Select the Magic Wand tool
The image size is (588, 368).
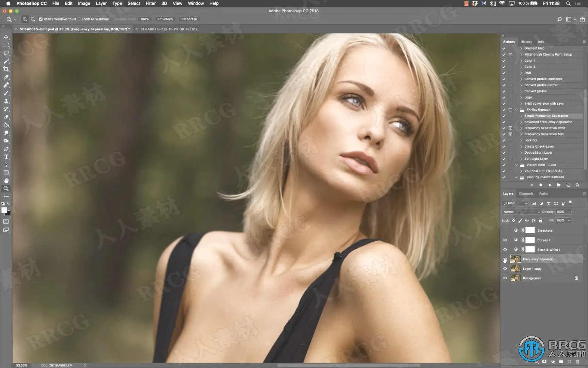6,61
